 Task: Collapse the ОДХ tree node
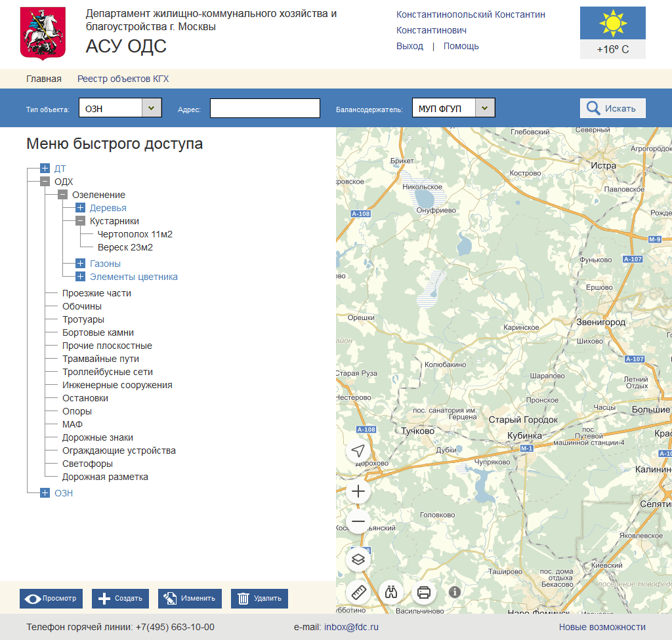click(45, 182)
